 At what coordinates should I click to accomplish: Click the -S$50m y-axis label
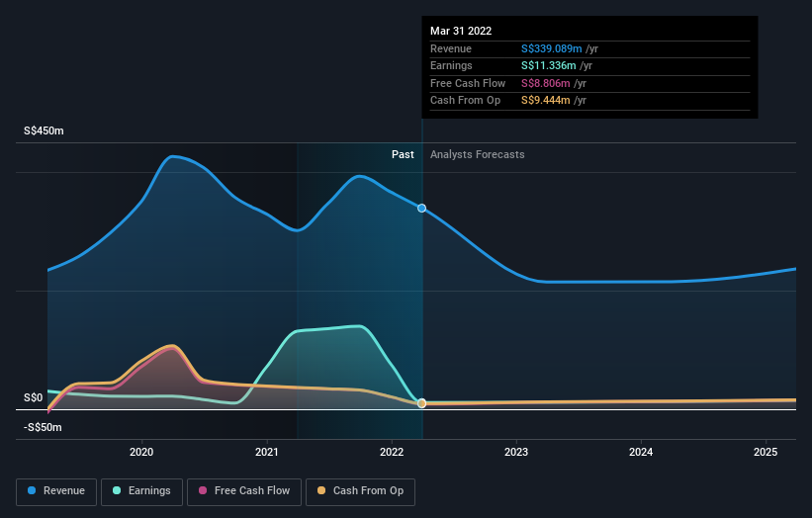click(43, 427)
